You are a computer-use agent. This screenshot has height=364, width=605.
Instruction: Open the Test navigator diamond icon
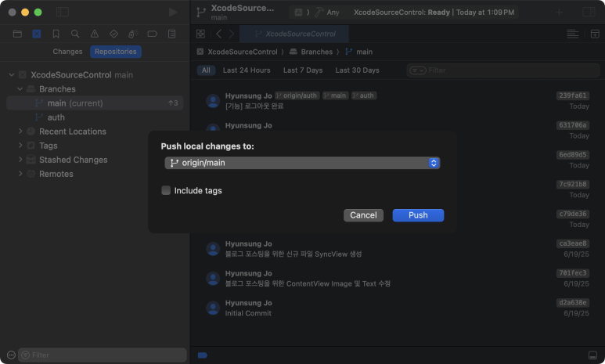113,34
